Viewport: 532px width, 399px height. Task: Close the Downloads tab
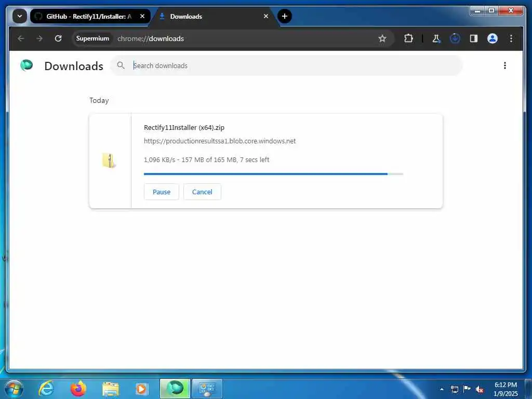[266, 16]
